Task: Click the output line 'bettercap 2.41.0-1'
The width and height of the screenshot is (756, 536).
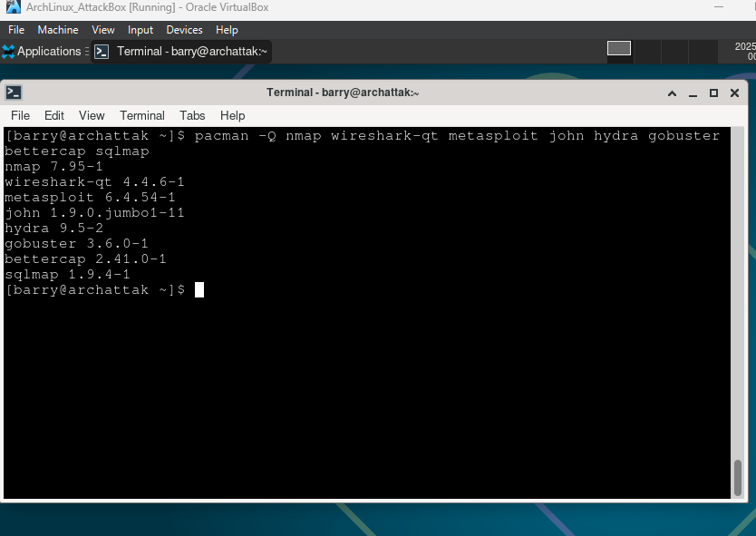Action: click(x=85, y=259)
